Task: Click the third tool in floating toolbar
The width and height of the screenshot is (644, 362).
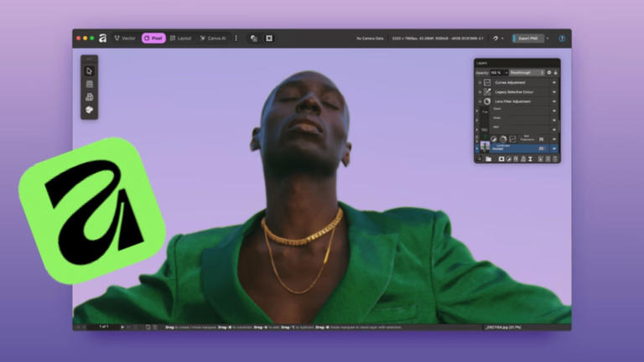Action: [90, 97]
